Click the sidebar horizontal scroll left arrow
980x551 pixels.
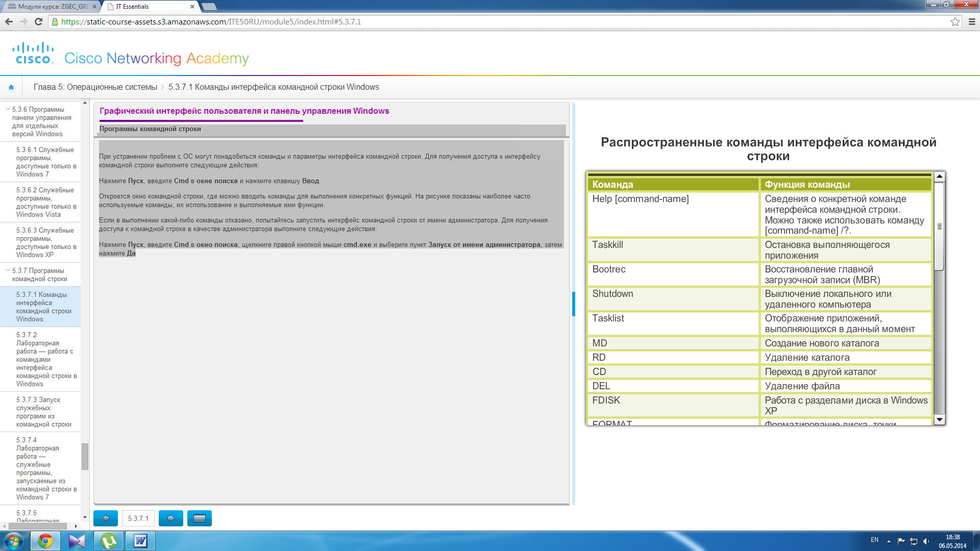4,526
